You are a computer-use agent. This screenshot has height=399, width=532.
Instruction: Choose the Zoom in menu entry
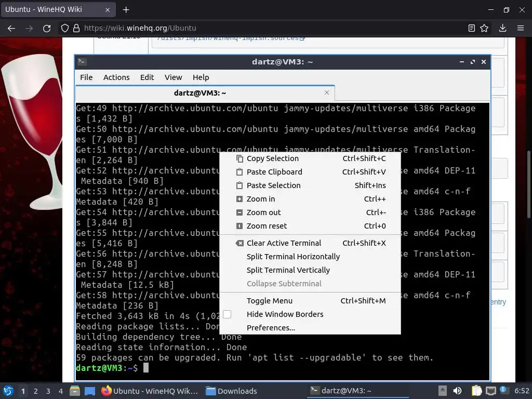(310, 199)
